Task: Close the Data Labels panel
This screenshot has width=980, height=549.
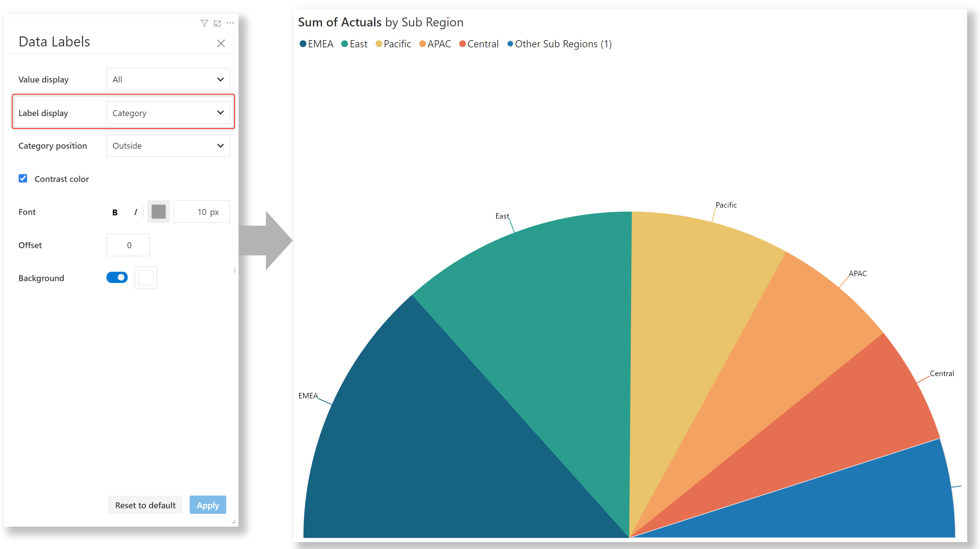Action: point(221,43)
